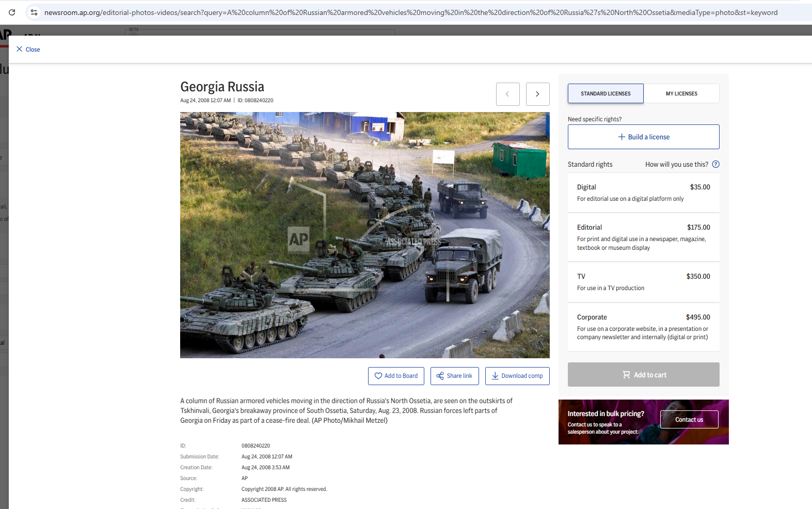The image size is (812, 509).
Task: Open site information icon in address bar
Action: [x=34, y=12]
